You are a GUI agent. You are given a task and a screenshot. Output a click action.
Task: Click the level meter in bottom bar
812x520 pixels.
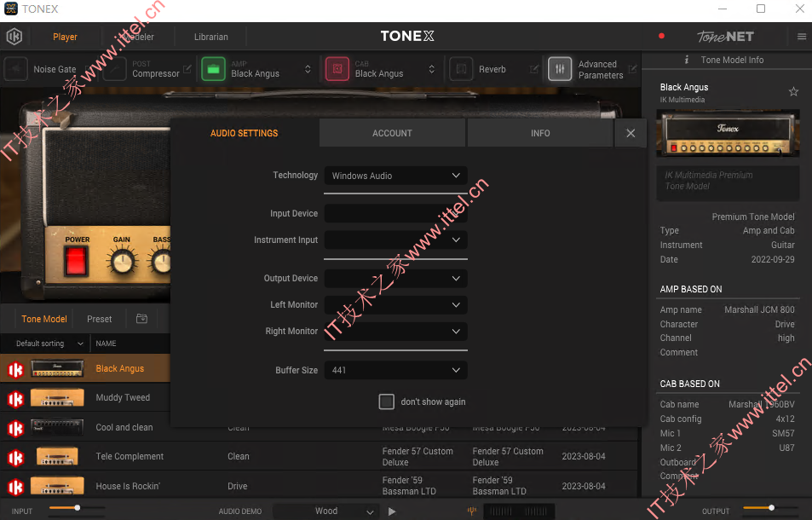[518, 511]
